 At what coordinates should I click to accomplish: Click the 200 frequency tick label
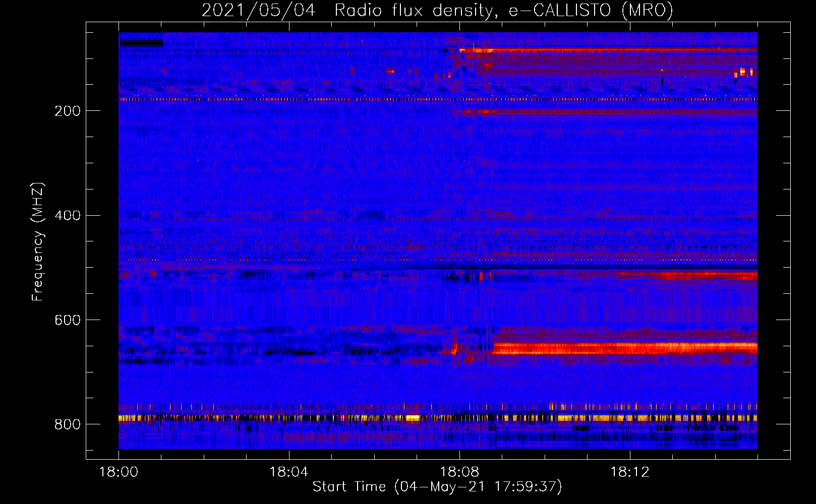68,111
